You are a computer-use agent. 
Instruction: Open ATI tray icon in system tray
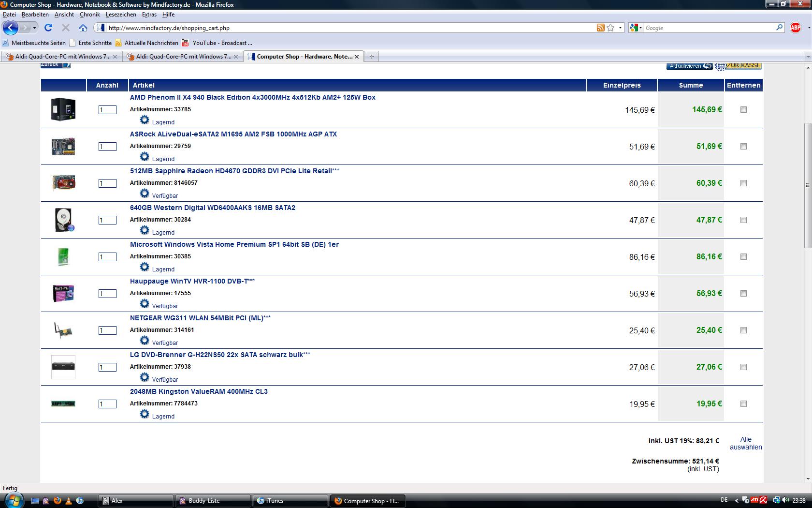coord(754,500)
